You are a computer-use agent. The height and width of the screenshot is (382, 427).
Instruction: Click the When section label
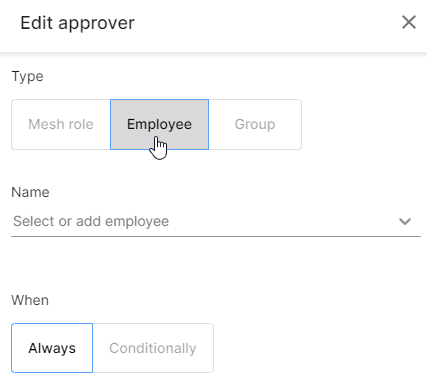click(x=30, y=300)
